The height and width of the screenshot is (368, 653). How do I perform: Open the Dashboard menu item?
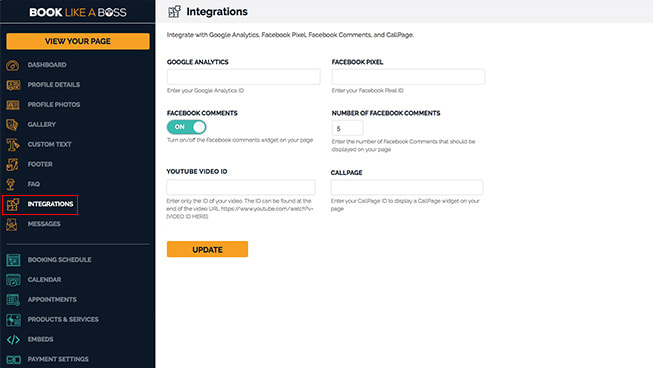click(47, 65)
